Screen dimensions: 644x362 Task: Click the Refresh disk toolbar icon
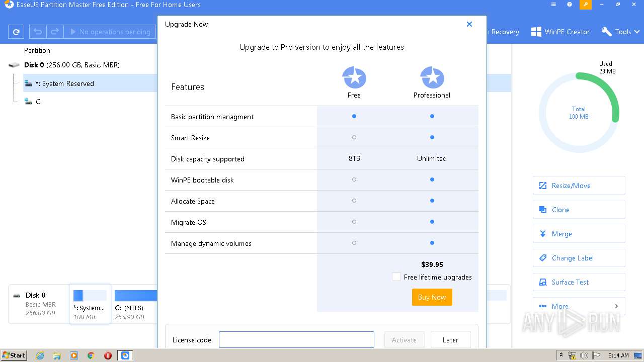pyautogui.click(x=16, y=32)
